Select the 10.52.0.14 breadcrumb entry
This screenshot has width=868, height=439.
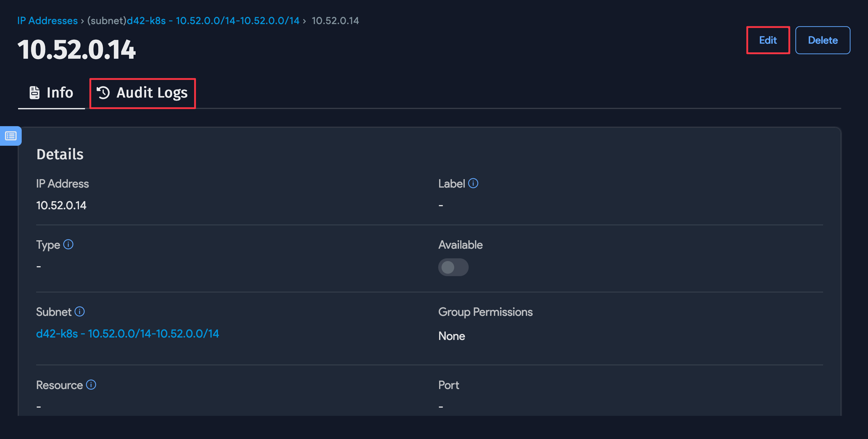click(x=335, y=20)
